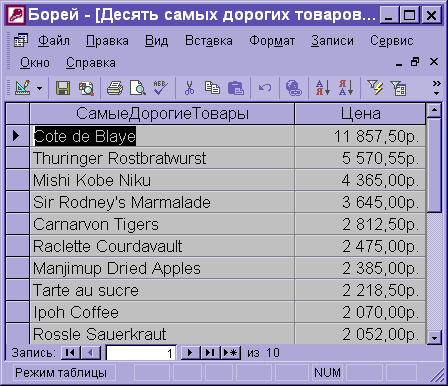Open the View button dropdown arrow
Image resolution: width=448 pixels, height=386 pixels.
(39, 88)
